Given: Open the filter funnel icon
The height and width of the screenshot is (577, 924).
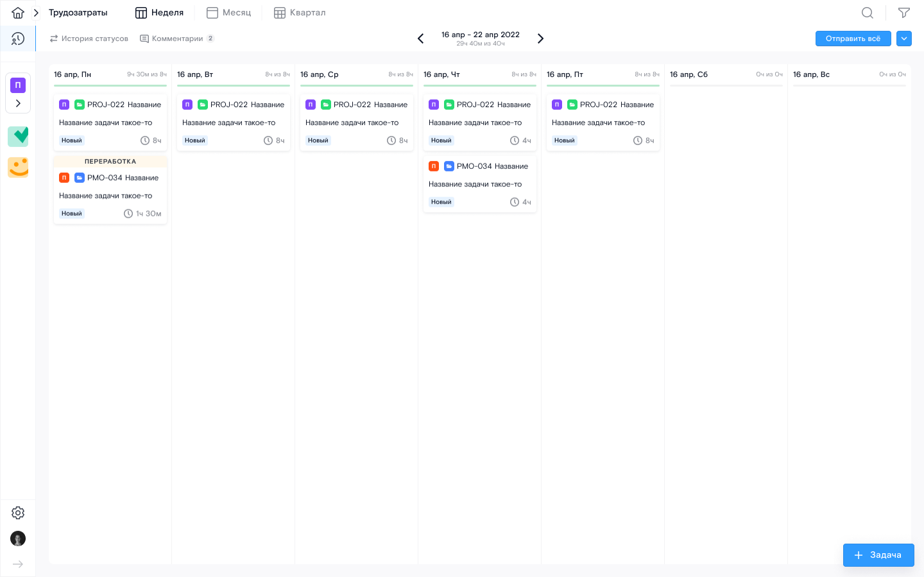Looking at the screenshot, I should (904, 13).
